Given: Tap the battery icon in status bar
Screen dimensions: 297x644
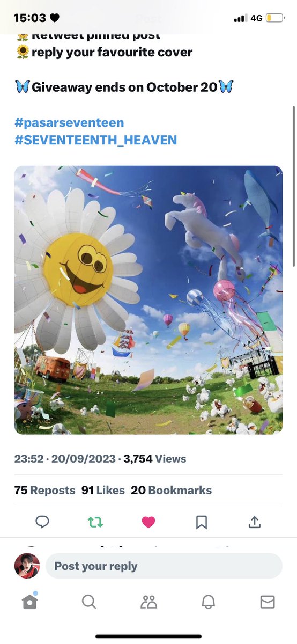Looking at the screenshot, I should click(x=275, y=18).
